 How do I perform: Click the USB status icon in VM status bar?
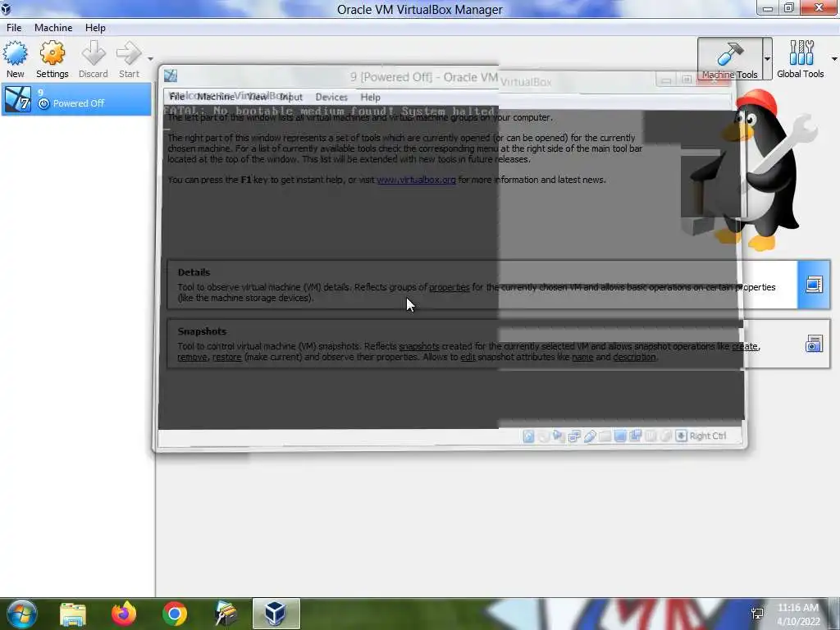click(x=590, y=436)
